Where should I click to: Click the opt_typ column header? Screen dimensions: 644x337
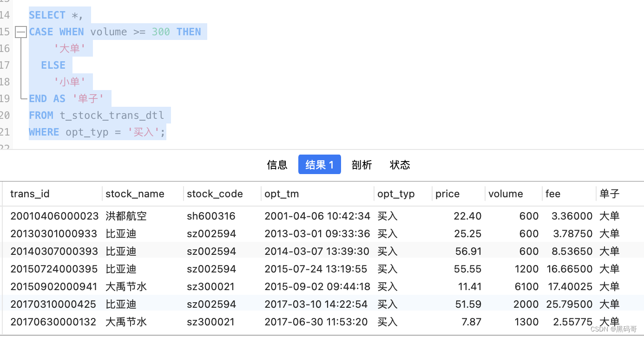click(x=396, y=194)
